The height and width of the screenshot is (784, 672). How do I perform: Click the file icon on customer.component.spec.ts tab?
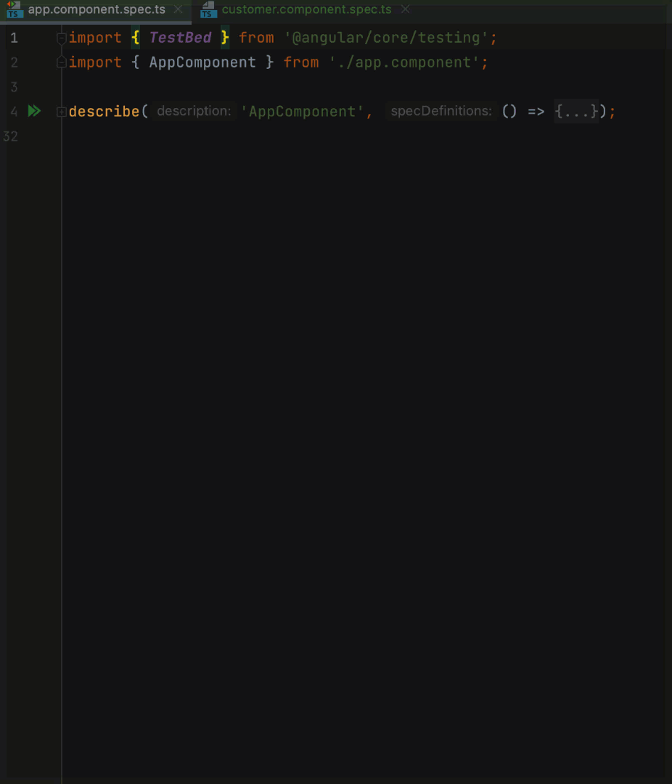[208, 10]
